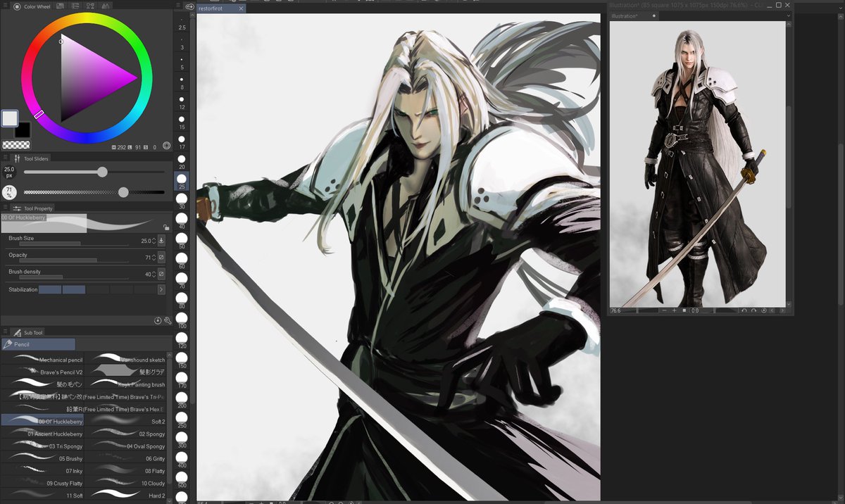Open the Tool Property tab
The width and height of the screenshot is (845, 504).
pos(34,208)
